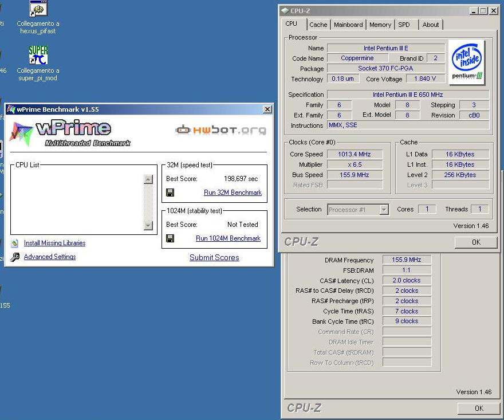
Task: Select the CPU tab in CPU-Z
Action: pyautogui.click(x=291, y=24)
